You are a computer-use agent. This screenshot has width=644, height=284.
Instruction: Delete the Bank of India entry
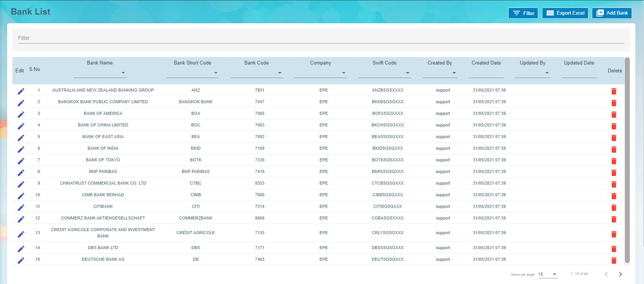614,149
